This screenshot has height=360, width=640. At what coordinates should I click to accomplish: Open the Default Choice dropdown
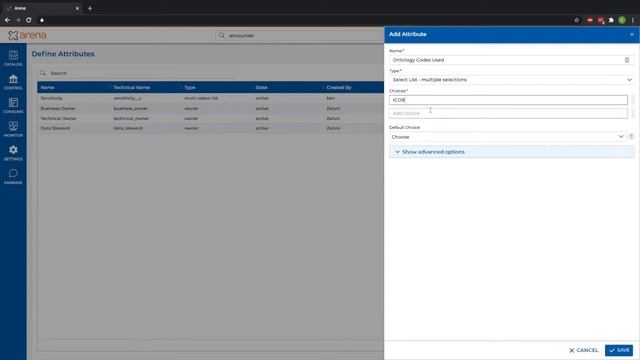pos(507,137)
